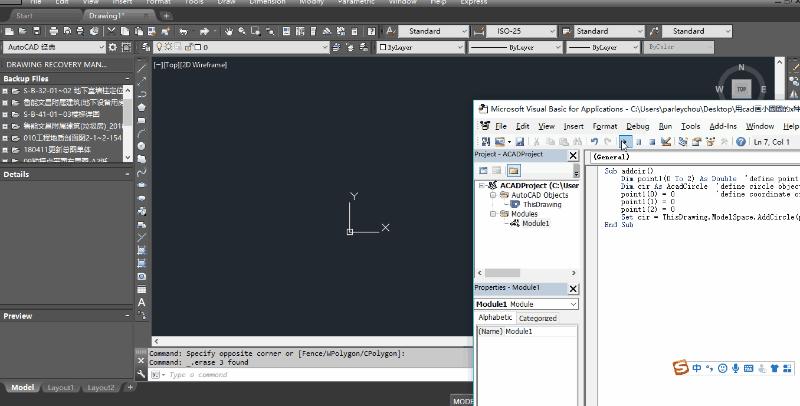This screenshot has height=406, width=800.
Task: Click the Sogou IME microphone icon
Action: pyautogui.click(x=735, y=368)
